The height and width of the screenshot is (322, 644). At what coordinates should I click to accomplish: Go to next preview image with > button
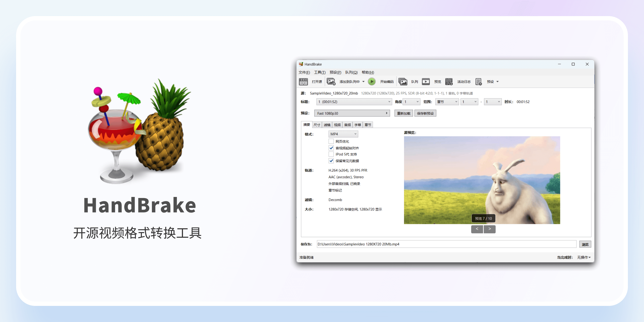pos(490,229)
